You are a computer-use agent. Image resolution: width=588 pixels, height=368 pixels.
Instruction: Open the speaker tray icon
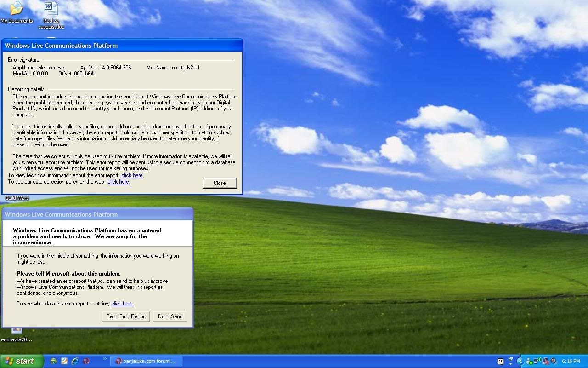coord(554,362)
